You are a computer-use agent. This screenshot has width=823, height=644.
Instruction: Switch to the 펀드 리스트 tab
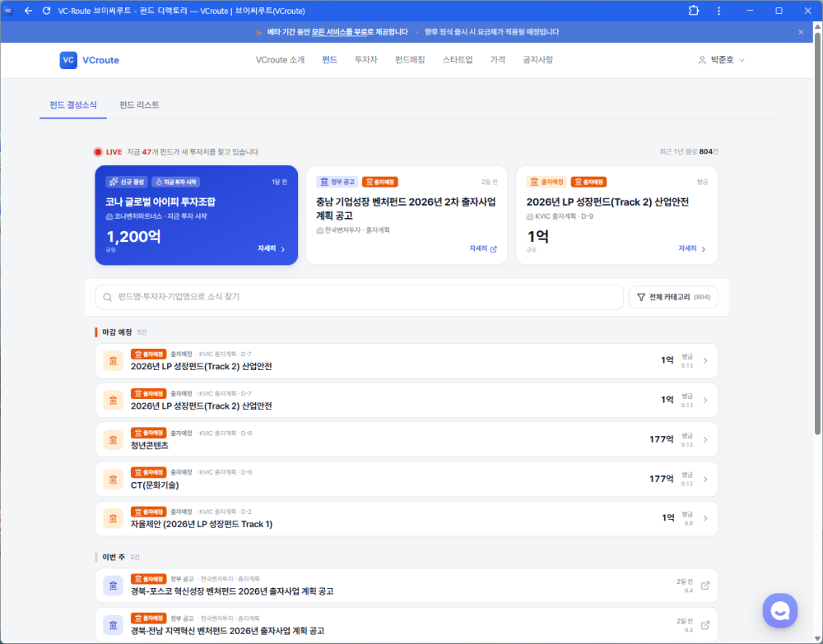click(139, 105)
